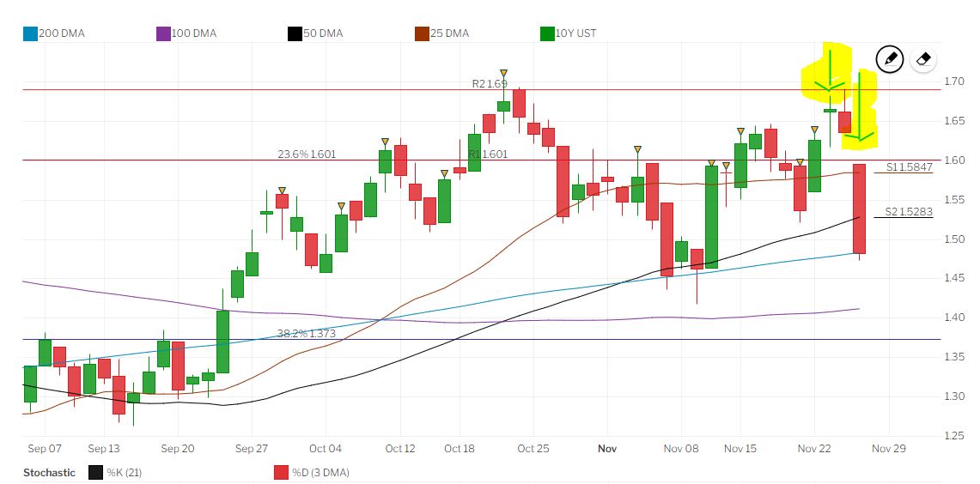Toggle the 25 DMA brown legend swatch
This screenshot has height=484, width=980.
(x=422, y=33)
